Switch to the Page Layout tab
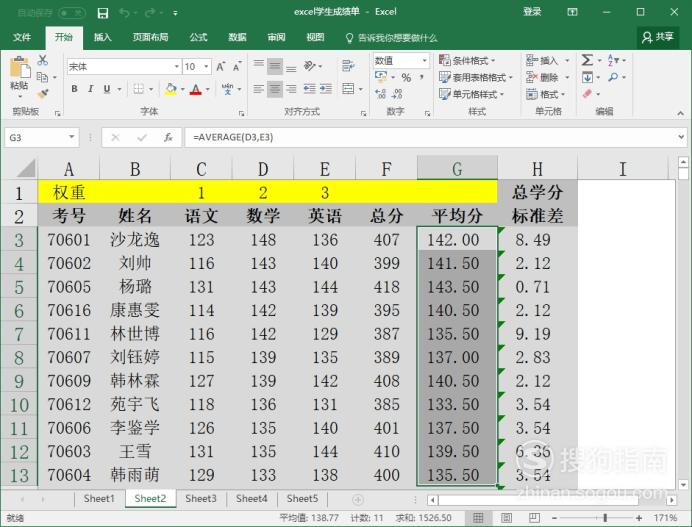 point(150,37)
